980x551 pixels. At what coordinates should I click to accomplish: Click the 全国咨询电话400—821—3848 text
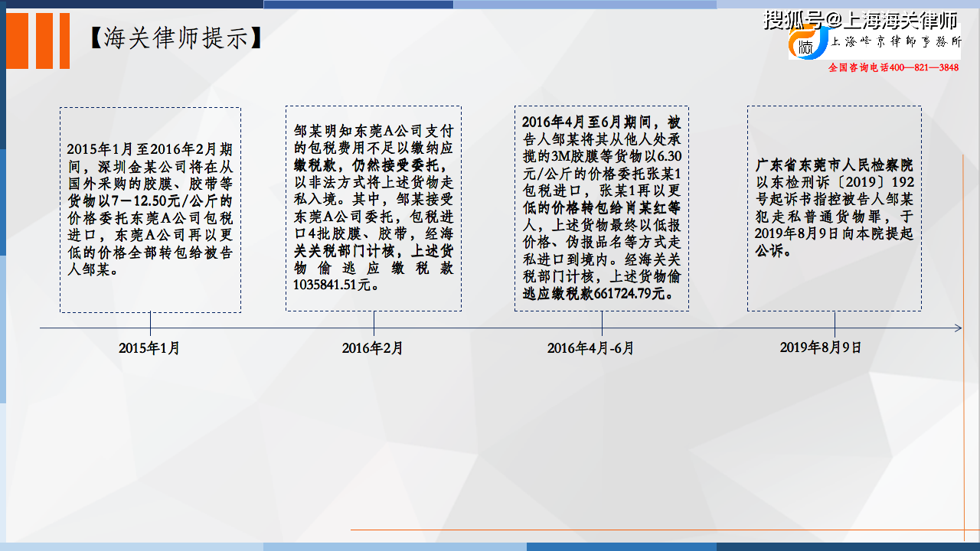tap(893, 67)
